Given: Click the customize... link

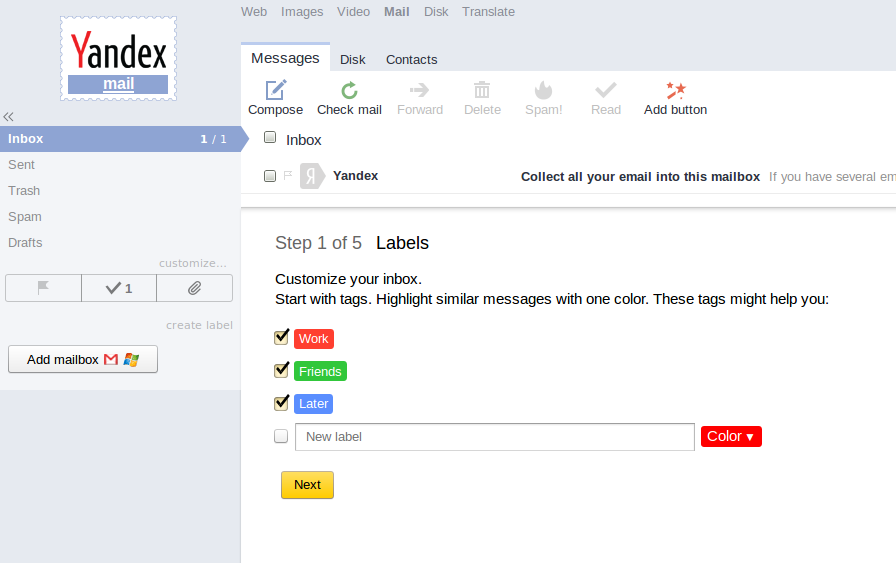Looking at the screenshot, I should click(193, 263).
